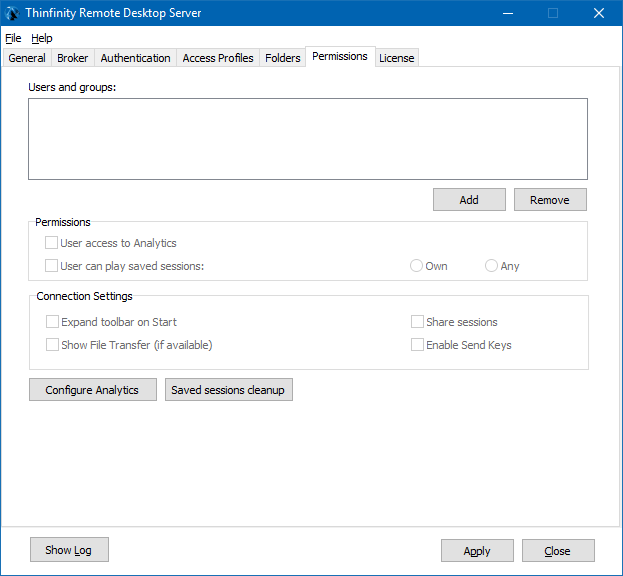
Task: Switch to the Authentication tab
Action: [x=135, y=58]
